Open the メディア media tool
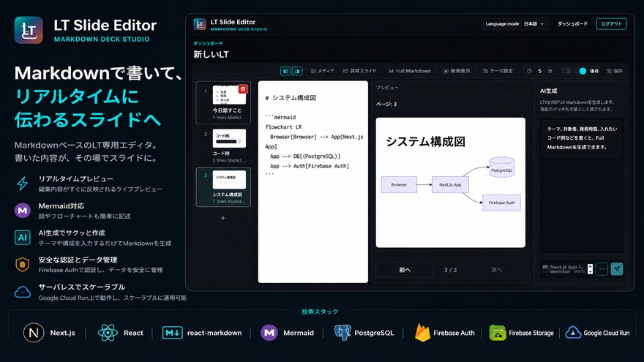 [x=323, y=71]
